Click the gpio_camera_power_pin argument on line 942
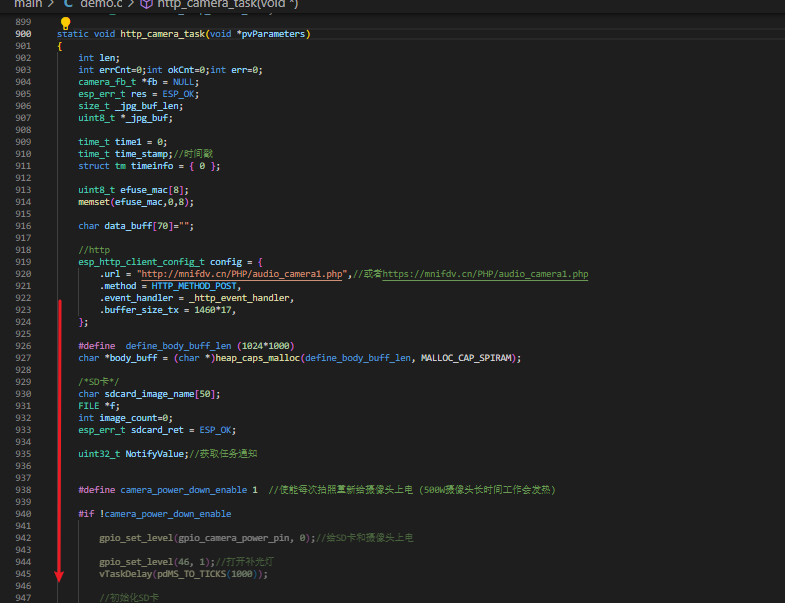 click(234, 538)
